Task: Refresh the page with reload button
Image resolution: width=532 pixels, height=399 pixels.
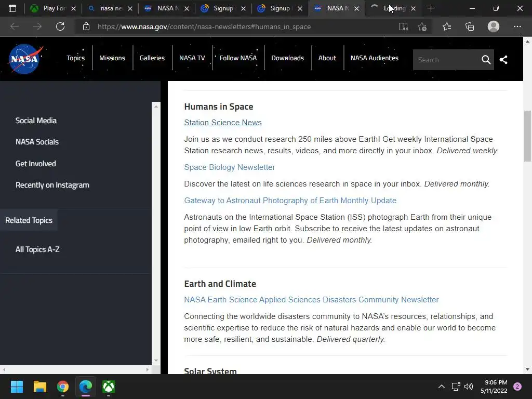Action: [x=60, y=26]
